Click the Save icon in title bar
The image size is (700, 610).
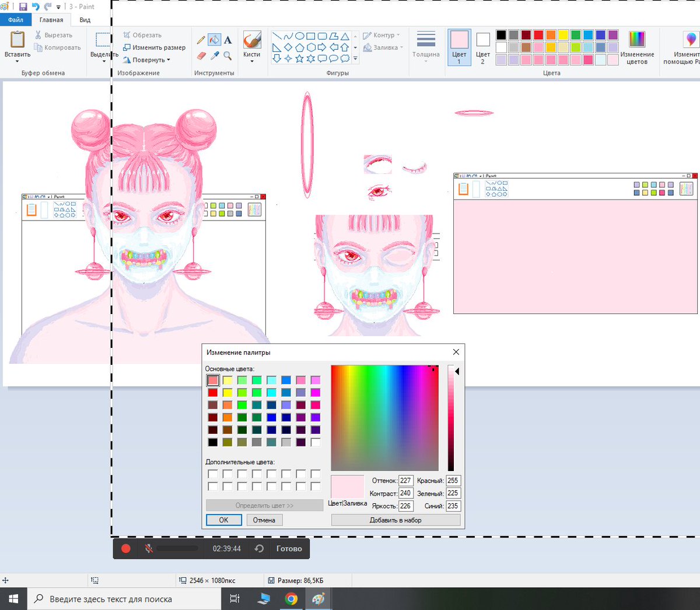[x=23, y=7]
